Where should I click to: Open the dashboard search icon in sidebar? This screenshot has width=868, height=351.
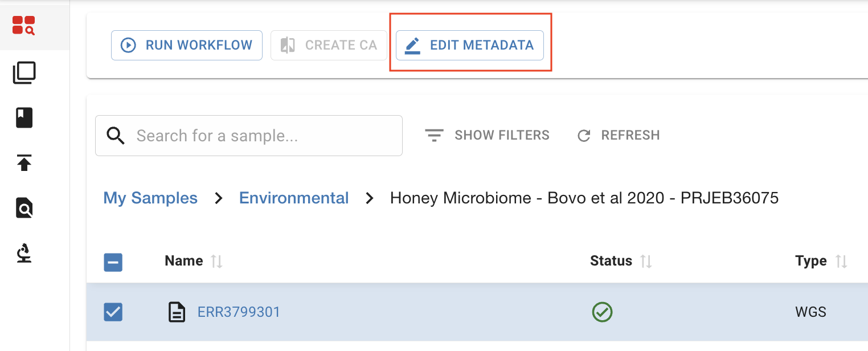24,26
